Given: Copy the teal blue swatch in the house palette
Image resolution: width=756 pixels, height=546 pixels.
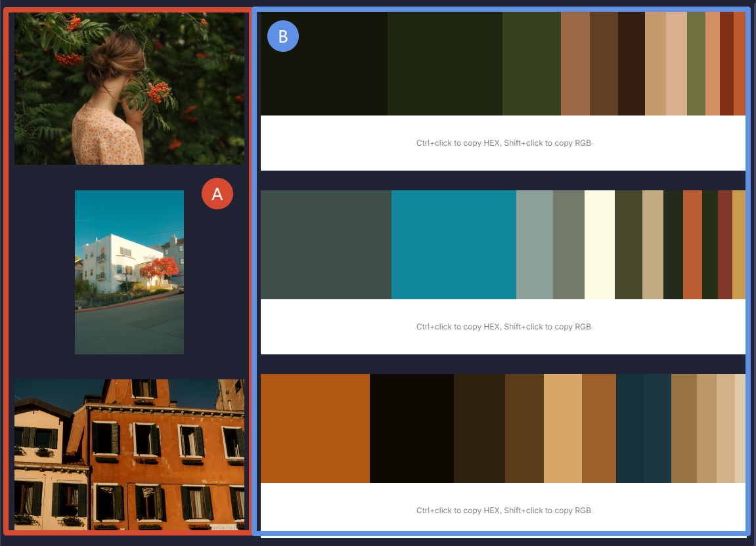Looking at the screenshot, I should pos(454,245).
